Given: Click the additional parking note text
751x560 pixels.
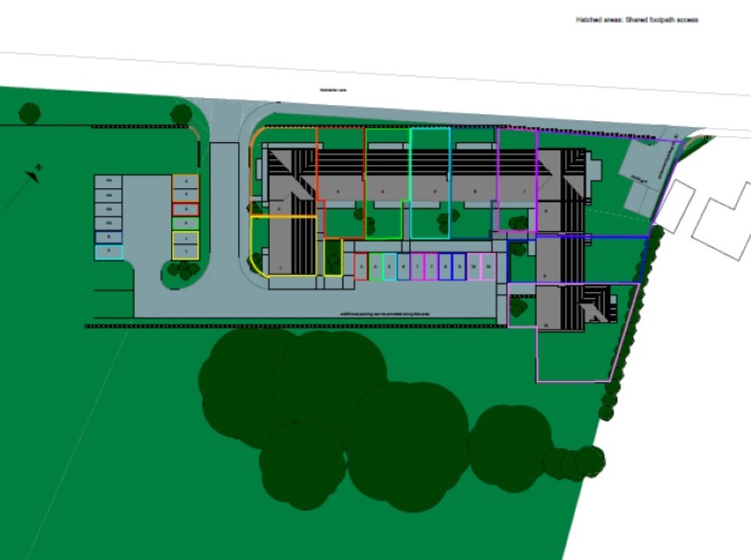Looking at the screenshot, I should point(386,314).
